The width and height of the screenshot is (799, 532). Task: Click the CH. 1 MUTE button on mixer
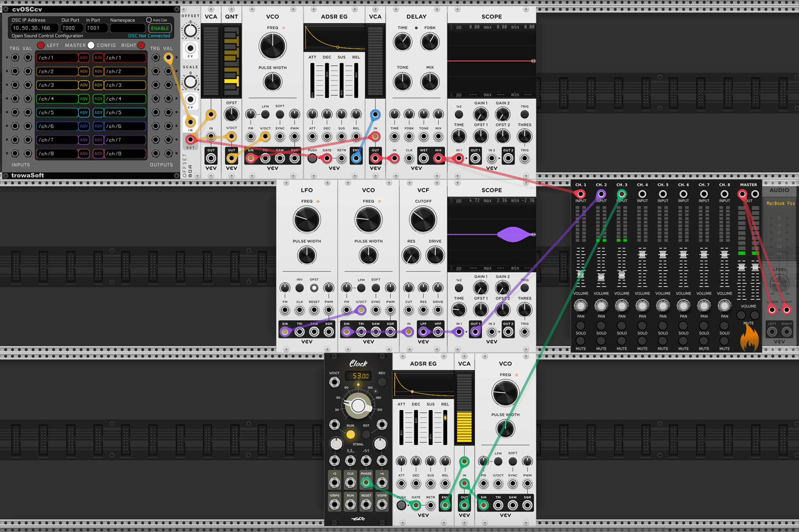pyautogui.click(x=581, y=341)
